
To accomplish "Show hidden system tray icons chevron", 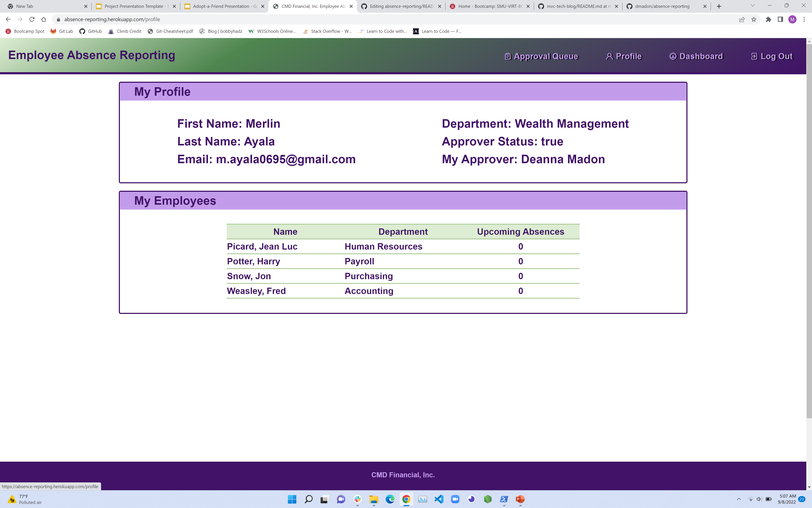I will point(739,499).
